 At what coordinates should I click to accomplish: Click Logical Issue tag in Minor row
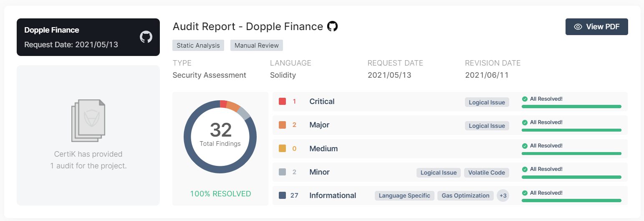(439, 173)
